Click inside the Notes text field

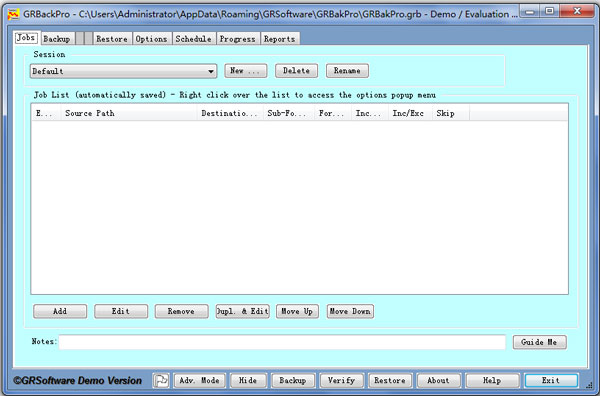click(282, 342)
